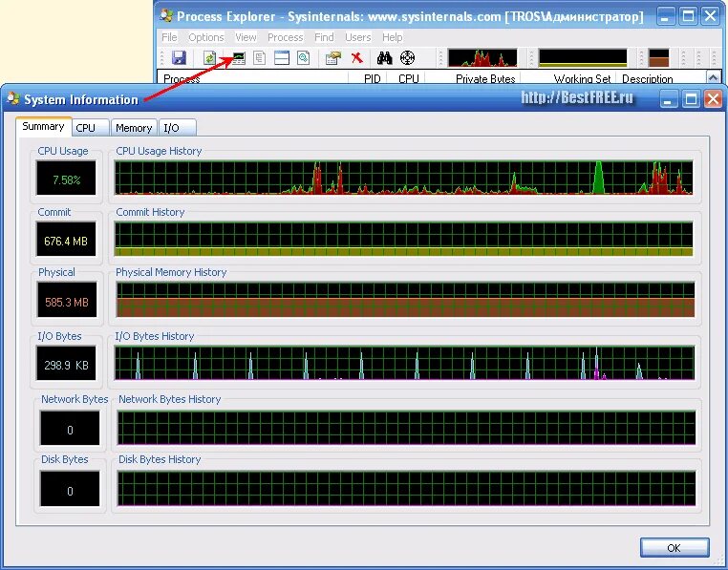Switch to the CPU tab
Viewport: 728px width, 570px height.
(x=91, y=128)
